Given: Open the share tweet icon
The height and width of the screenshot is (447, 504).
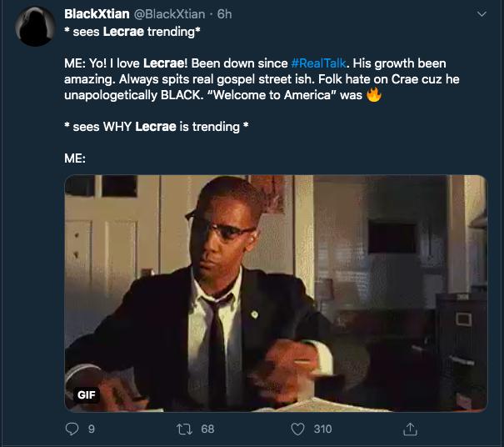Looking at the screenshot, I should tap(409, 429).
